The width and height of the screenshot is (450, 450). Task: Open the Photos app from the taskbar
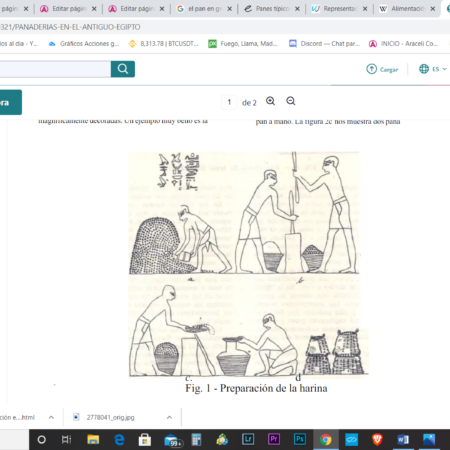tap(429, 440)
